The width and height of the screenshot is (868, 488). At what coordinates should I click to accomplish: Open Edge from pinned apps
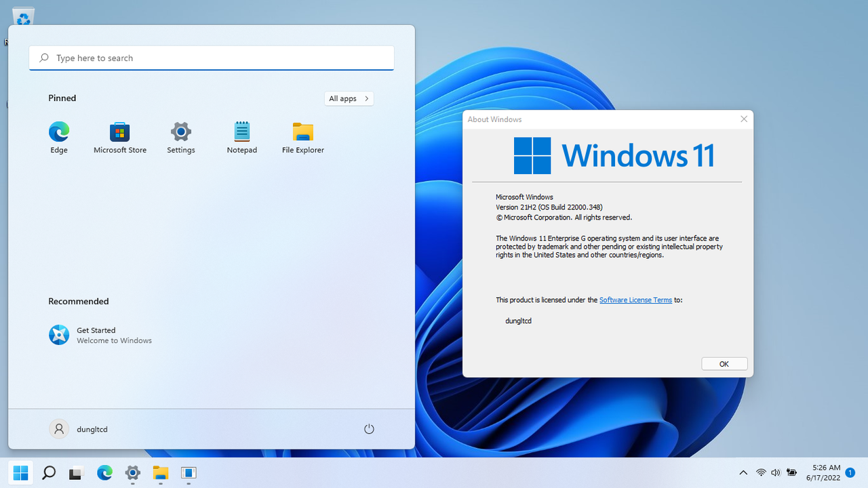tap(59, 138)
